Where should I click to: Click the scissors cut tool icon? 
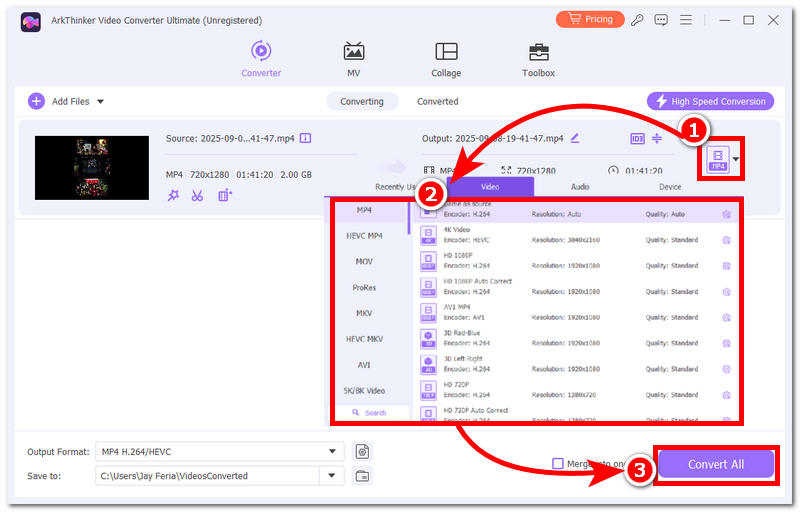point(198,196)
